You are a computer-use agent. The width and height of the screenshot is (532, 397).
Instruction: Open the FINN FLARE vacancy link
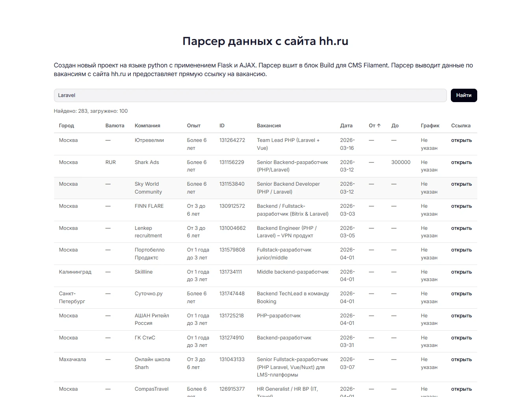[461, 206]
